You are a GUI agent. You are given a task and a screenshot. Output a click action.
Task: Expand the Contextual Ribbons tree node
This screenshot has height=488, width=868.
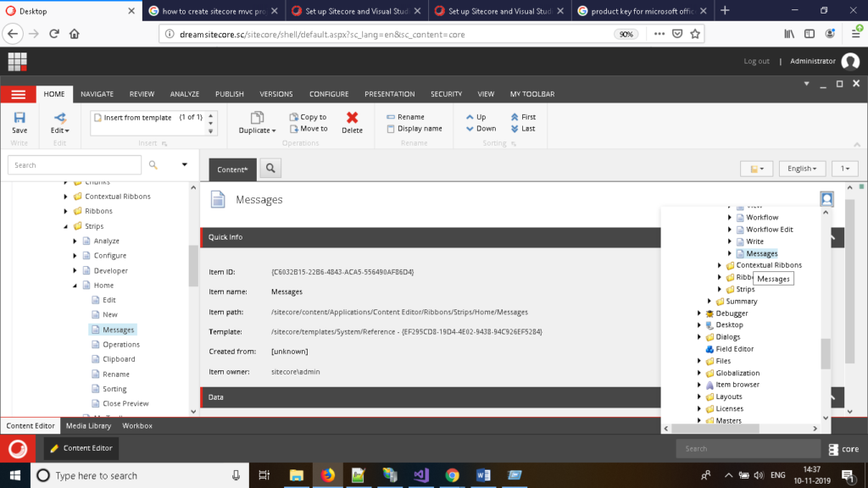point(66,197)
